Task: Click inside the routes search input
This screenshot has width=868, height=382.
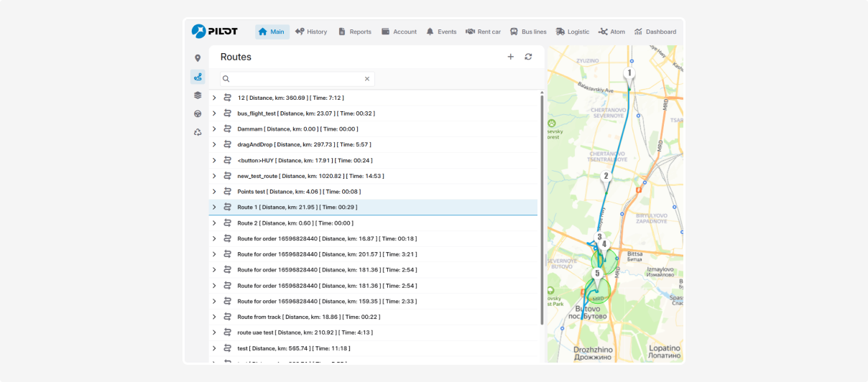Action: (295, 79)
